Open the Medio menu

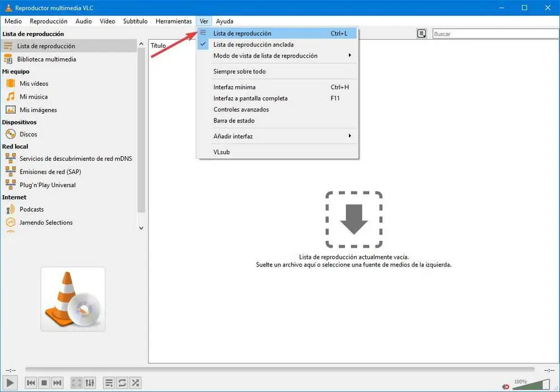[13, 21]
